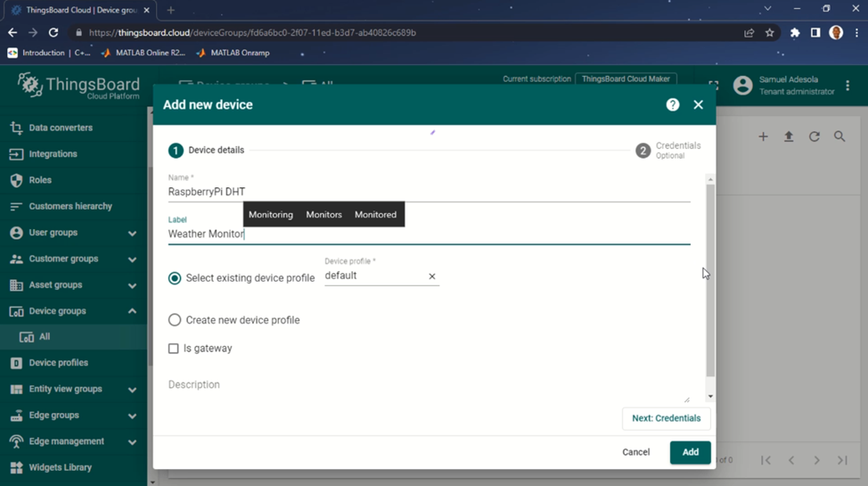Click the browser address bar URL

tap(252, 33)
